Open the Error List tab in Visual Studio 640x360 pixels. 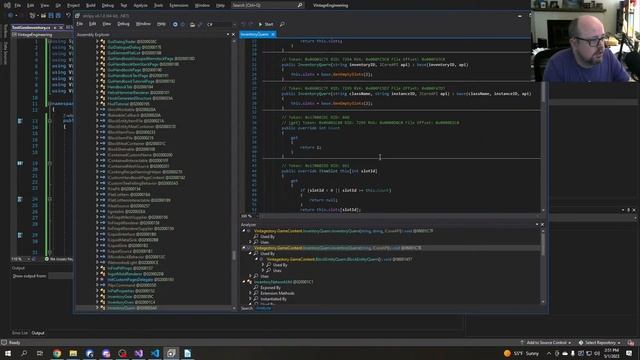pos(20,333)
